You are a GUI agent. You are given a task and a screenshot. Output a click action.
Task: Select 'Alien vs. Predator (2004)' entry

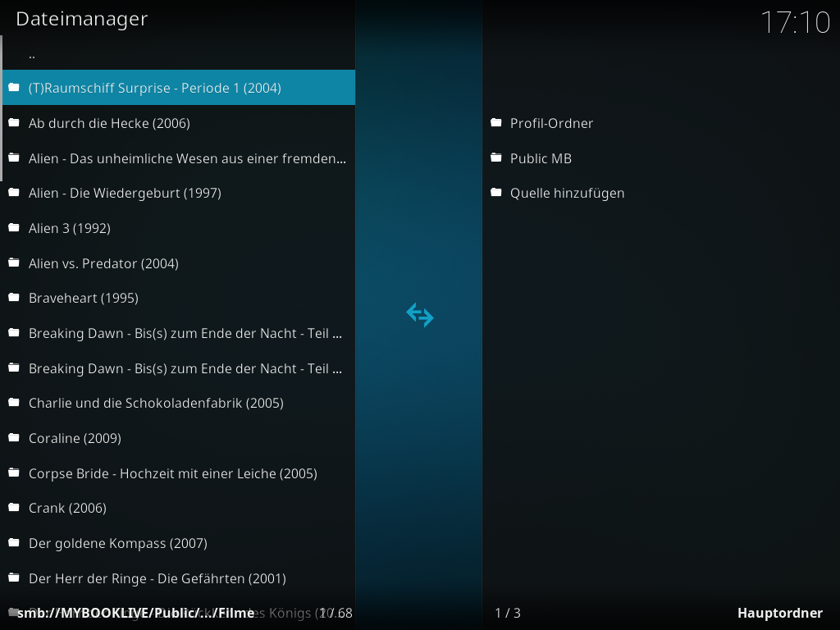click(178, 263)
